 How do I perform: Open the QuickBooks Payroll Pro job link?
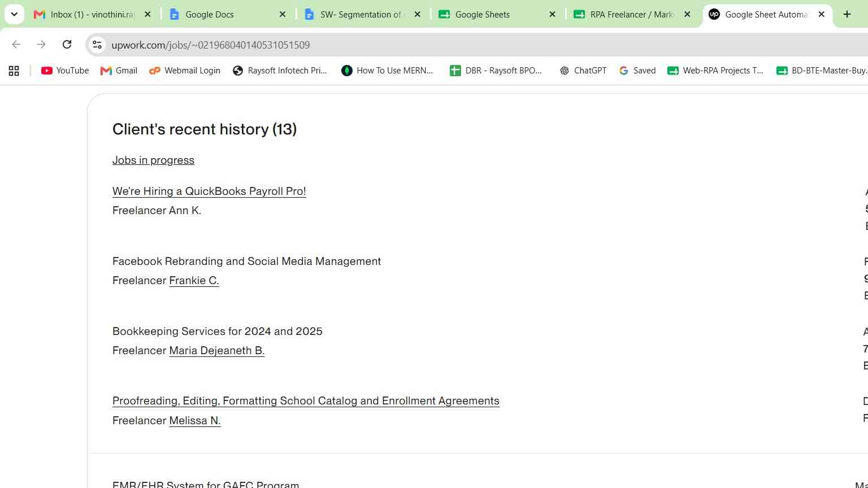click(x=209, y=191)
